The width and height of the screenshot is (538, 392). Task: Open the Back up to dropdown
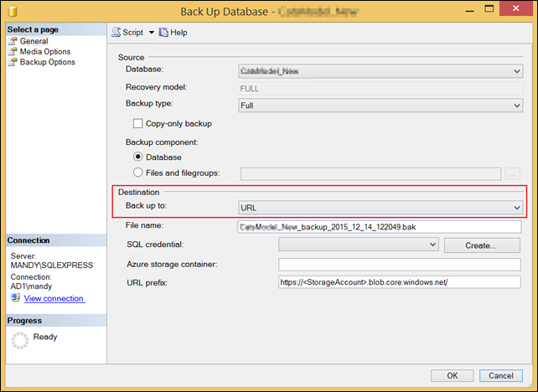[x=380, y=207]
